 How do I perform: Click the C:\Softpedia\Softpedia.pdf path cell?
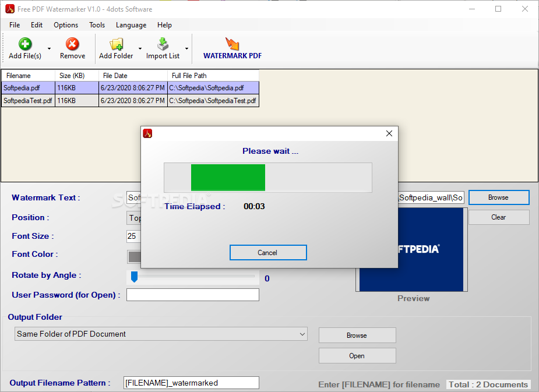pyautogui.click(x=213, y=88)
